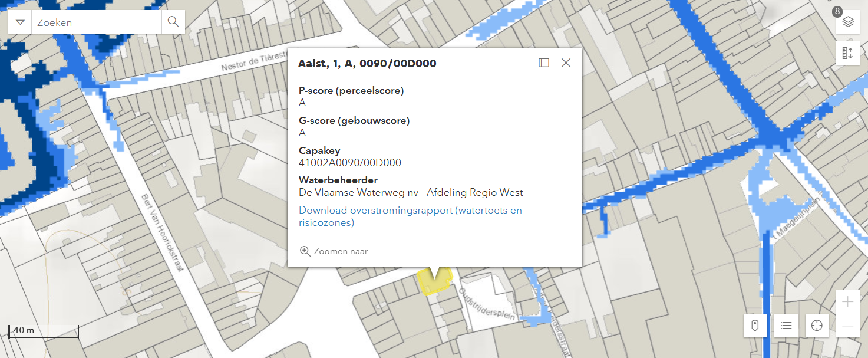This screenshot has height=358, width=868.
Task: Click the locate-me crosshair button
Action: 817,325
